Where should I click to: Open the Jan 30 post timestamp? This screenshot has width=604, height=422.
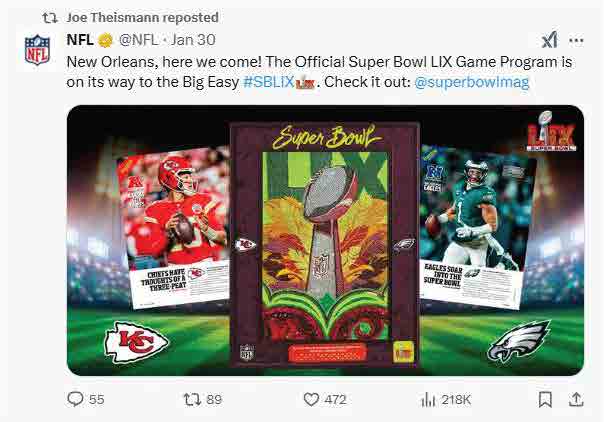[193, 40]
